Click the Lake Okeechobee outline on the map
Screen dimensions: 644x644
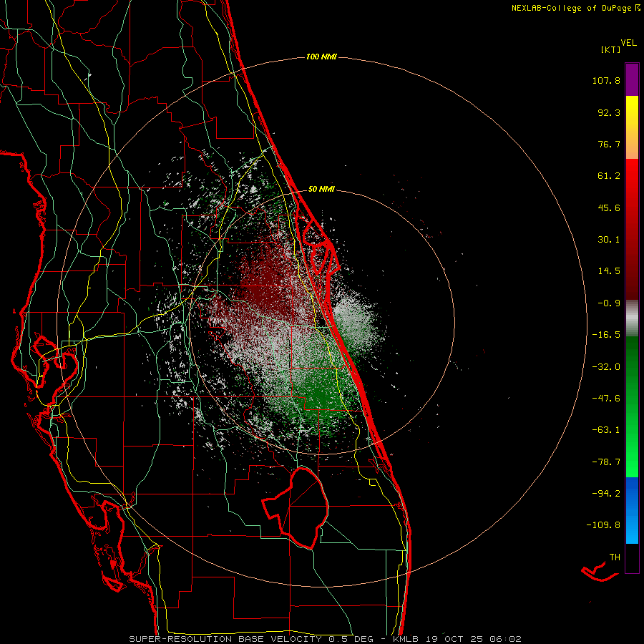click(x=296, y=508)
